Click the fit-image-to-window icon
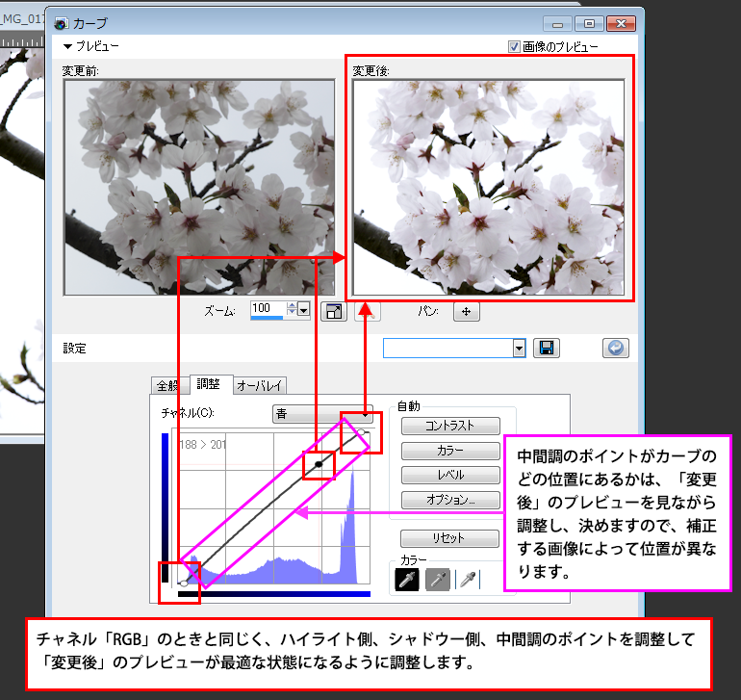The height and width of the screenshot is (700, 741). click(x=334, y=311)
